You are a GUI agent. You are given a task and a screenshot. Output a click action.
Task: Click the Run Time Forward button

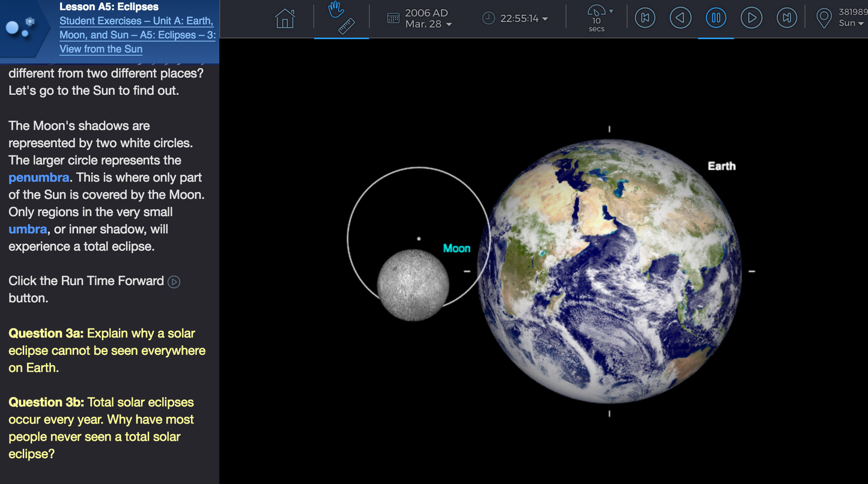point(751,18)
